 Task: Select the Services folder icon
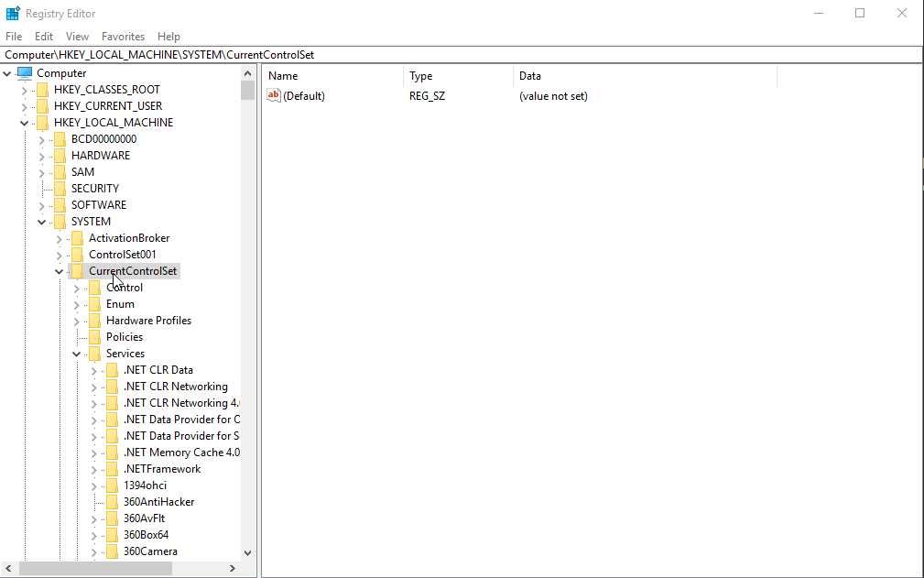click(94, 353)
